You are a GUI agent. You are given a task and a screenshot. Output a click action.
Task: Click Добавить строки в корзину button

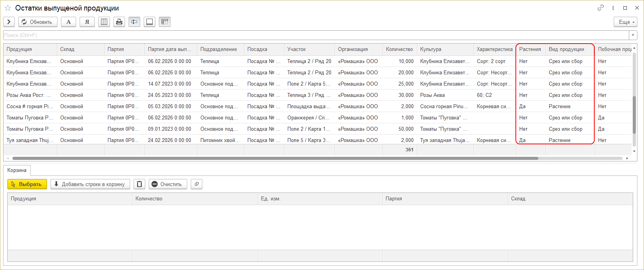point(90,184)
